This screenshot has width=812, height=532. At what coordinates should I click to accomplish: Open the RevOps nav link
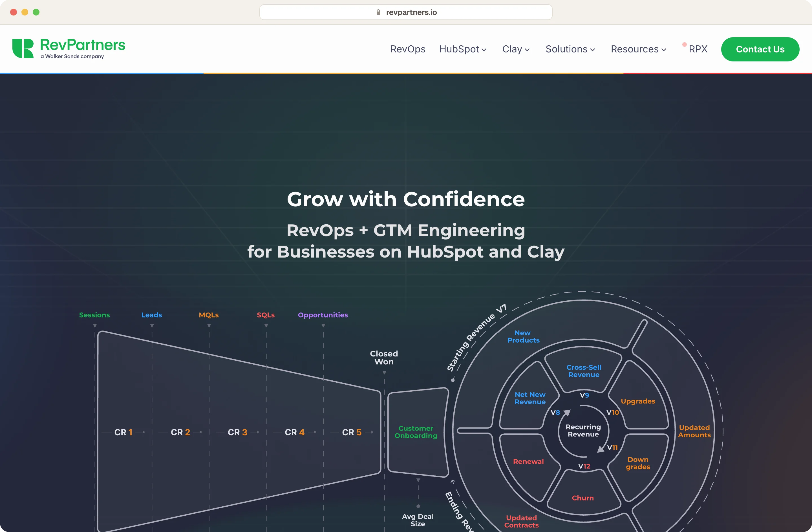pyautogui.click(x=408, y=49)
